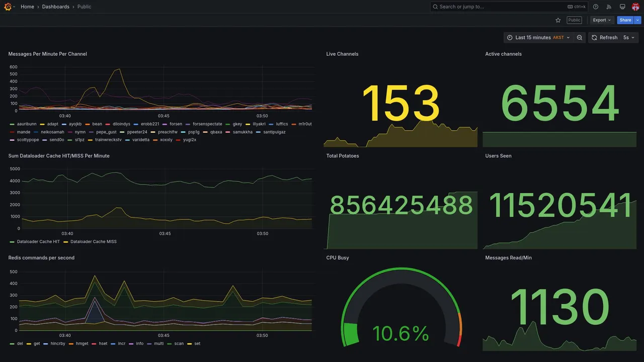Open the news feed RSS icon
Viewport: 644px width, 362px height.
[x=609, y=7]
